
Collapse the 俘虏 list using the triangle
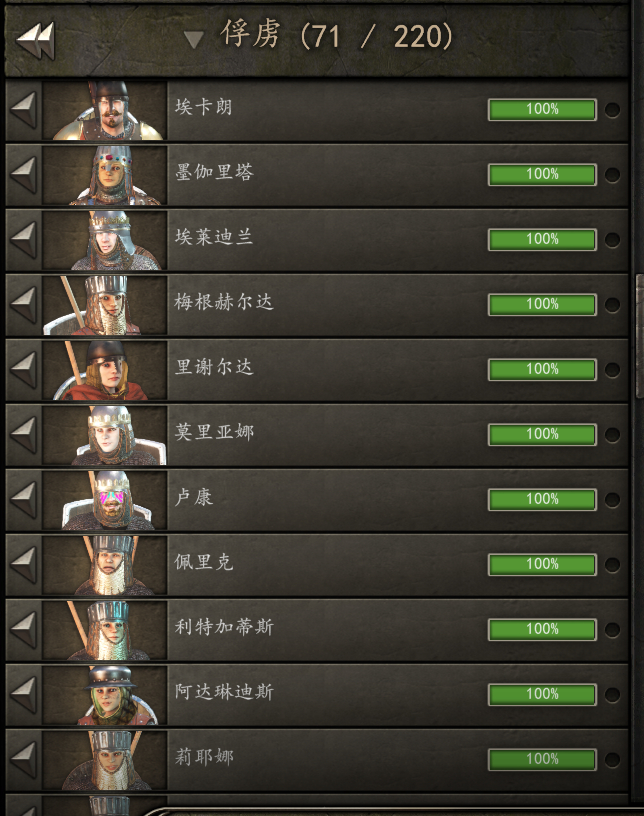pyautogui.click(x=194, y=40)
